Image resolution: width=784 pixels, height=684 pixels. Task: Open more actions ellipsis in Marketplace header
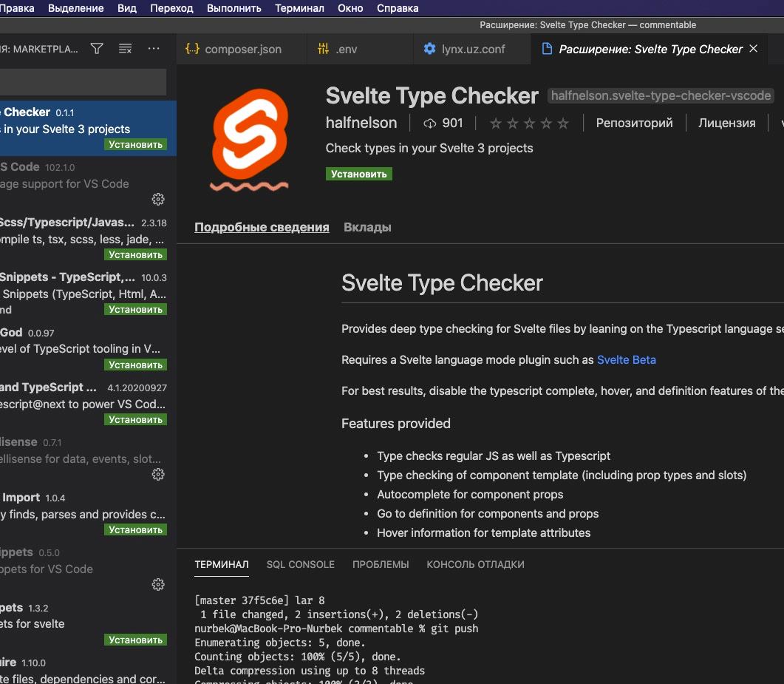pyautogui.click(x=154, y=49)
